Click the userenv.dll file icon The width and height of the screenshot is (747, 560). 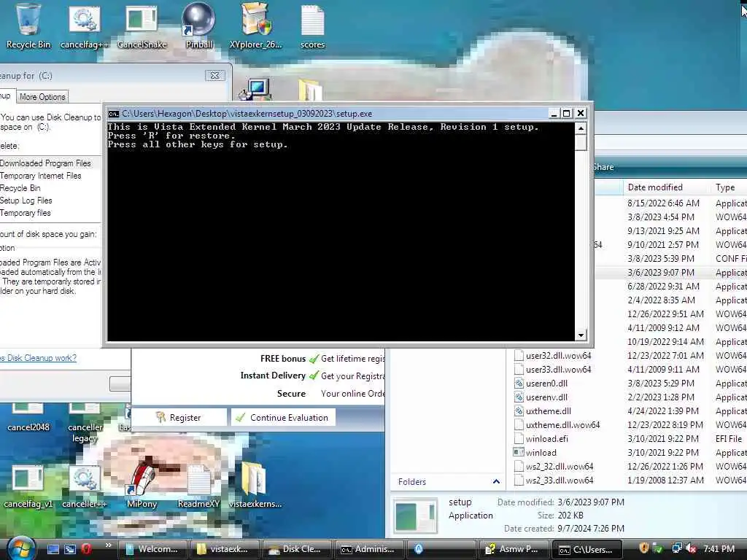tap(519, 397)
